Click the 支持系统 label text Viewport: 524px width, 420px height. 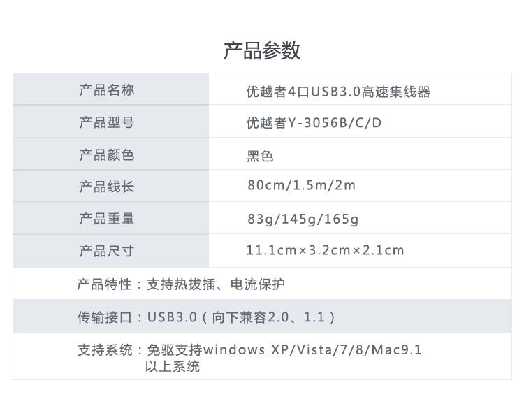105,349
